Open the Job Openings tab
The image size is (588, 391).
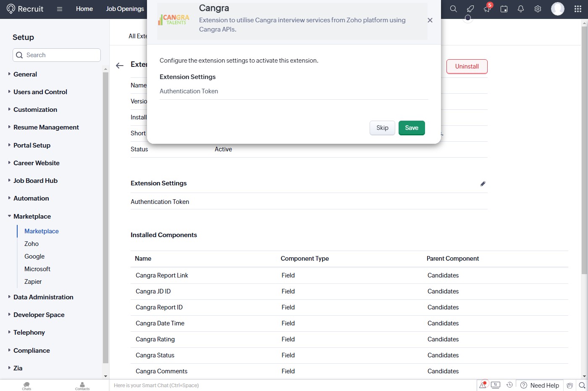point(125,9)
